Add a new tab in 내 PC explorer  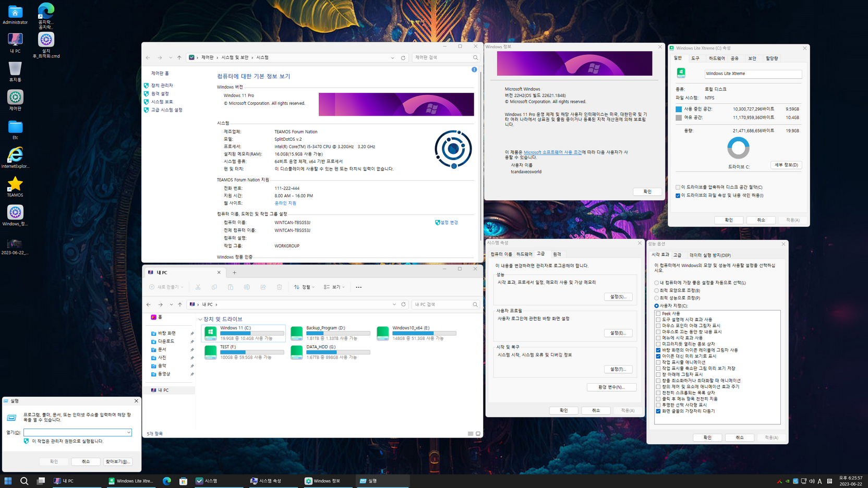[x=234, y=273]
